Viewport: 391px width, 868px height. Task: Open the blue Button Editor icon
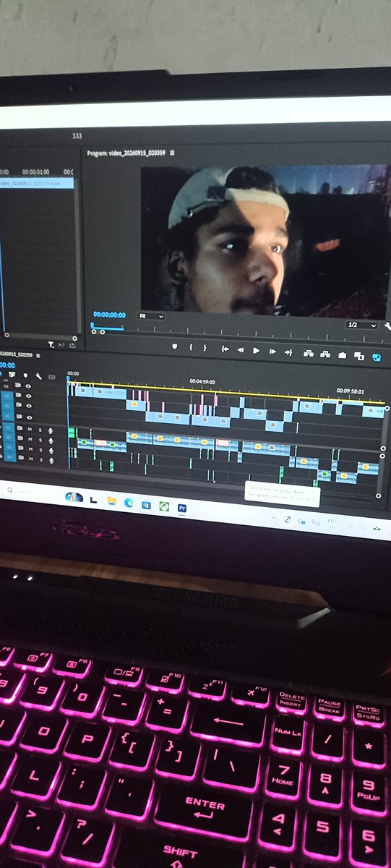point(377,357)
